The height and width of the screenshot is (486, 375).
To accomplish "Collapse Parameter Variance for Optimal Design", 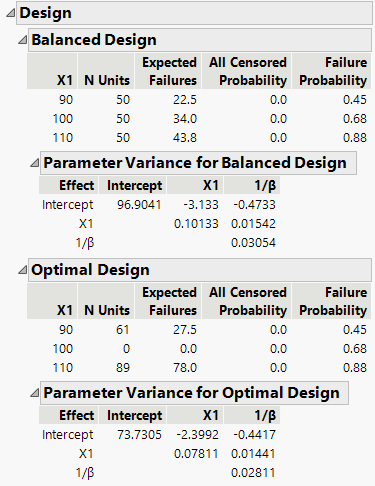I will [35, 393].
